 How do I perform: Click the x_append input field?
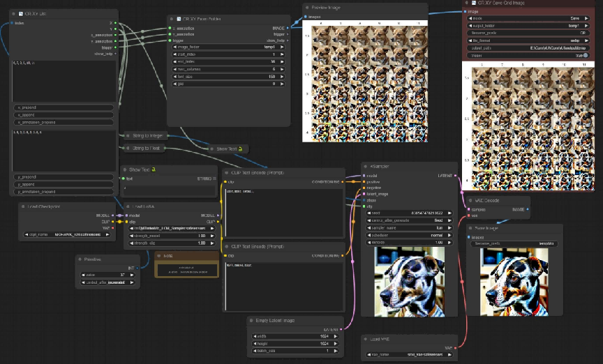(x=64, y=115)
